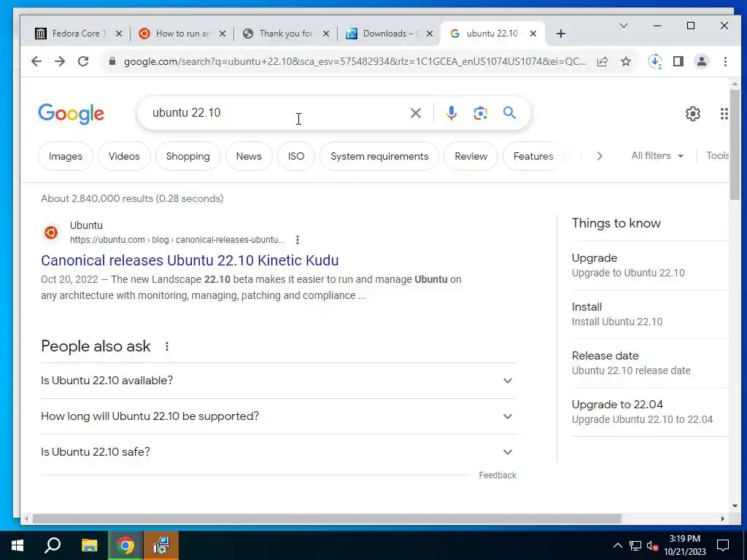Open the Google apps grid icon

point(724,114)
